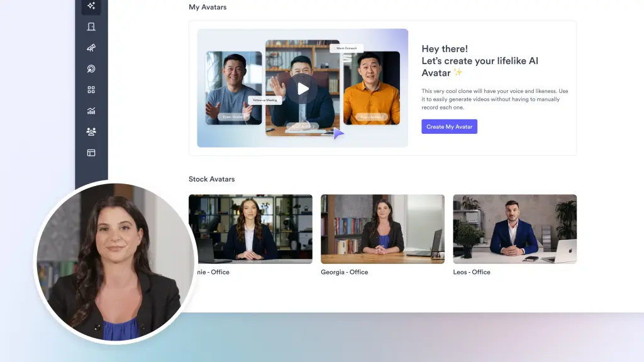Click the Georgia - Office label
The width and height of the screenshot is (644, 362).
(x=344, y=272)
